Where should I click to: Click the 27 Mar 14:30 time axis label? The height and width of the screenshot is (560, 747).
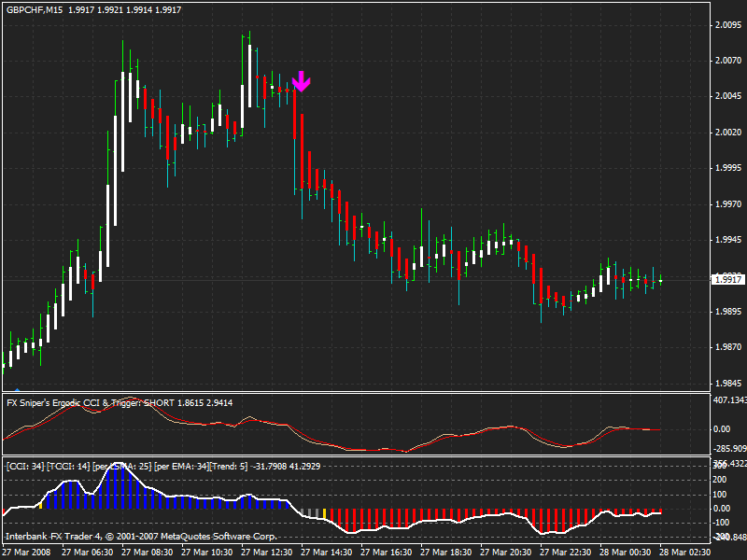(x=326, y=553)
